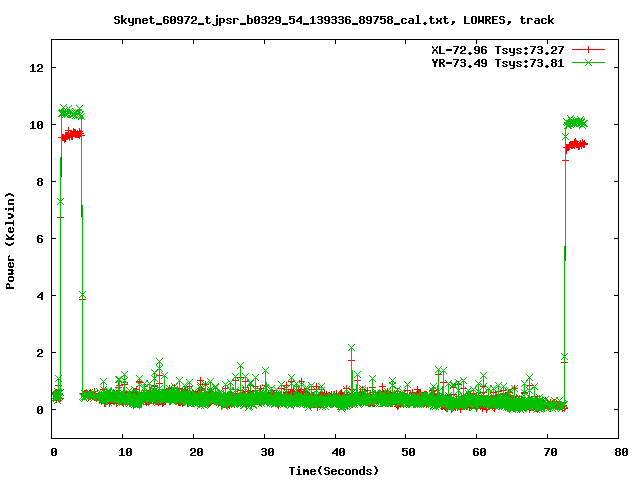Click the red XL legend line sample
This screenshot has width=640, height=480.
590,48
